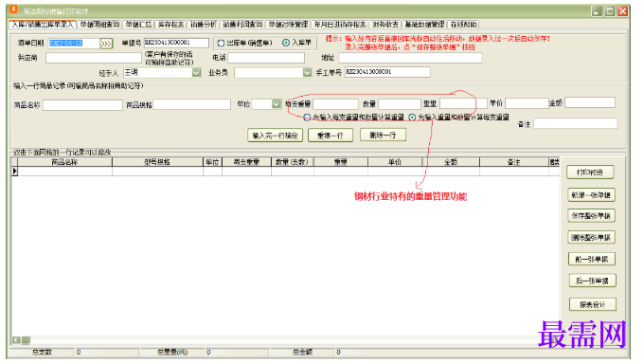
Task: Click the 型号规格 column header
Action: click(157, 162)
